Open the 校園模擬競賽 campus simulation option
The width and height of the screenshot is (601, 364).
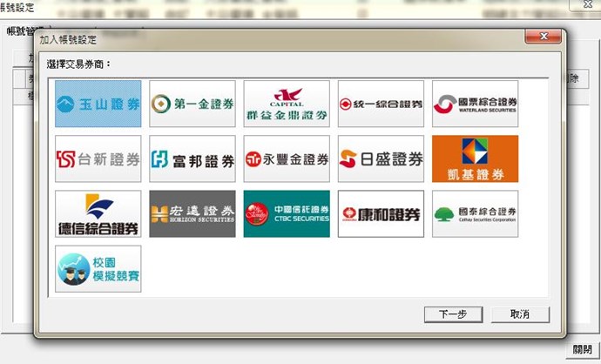(x=98, y=268)
